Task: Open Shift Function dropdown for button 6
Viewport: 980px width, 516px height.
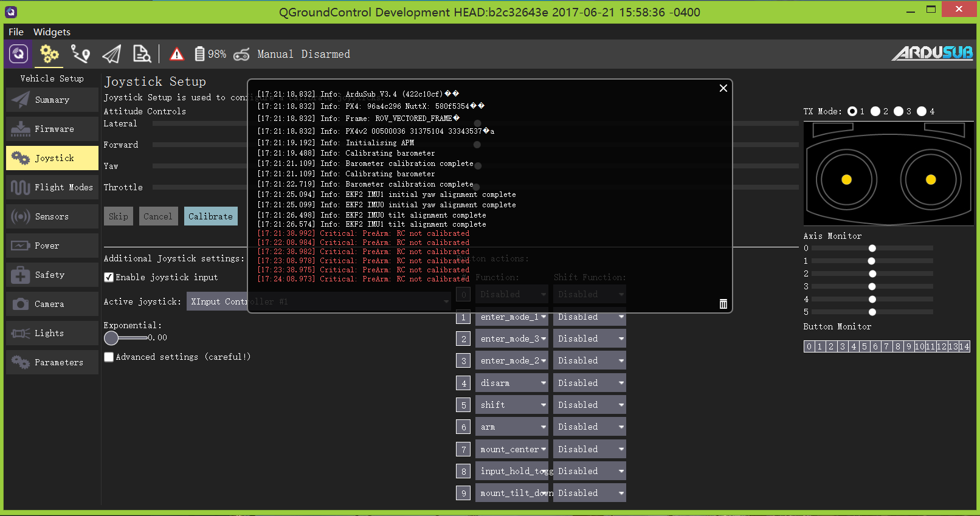Action: coord(590,427)
